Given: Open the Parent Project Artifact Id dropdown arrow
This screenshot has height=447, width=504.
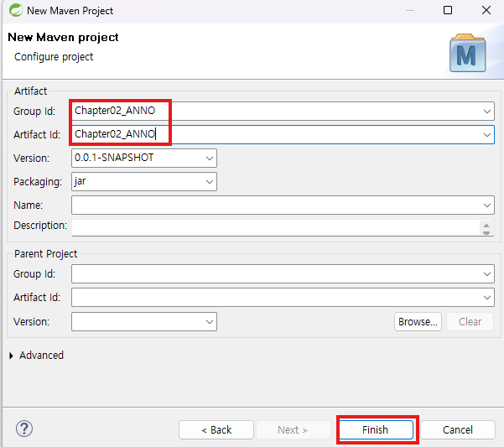Looking at the screenshot, I should point(487,297).
